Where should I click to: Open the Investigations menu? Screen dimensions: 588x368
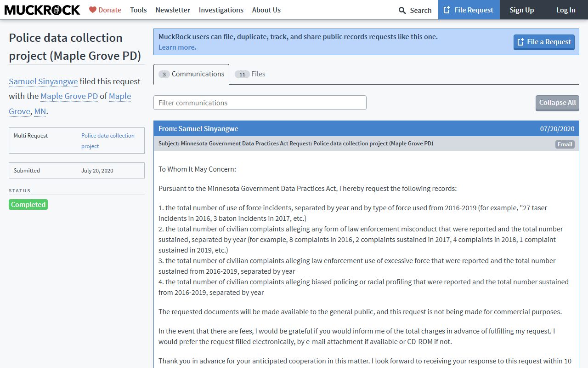point(221,10)
